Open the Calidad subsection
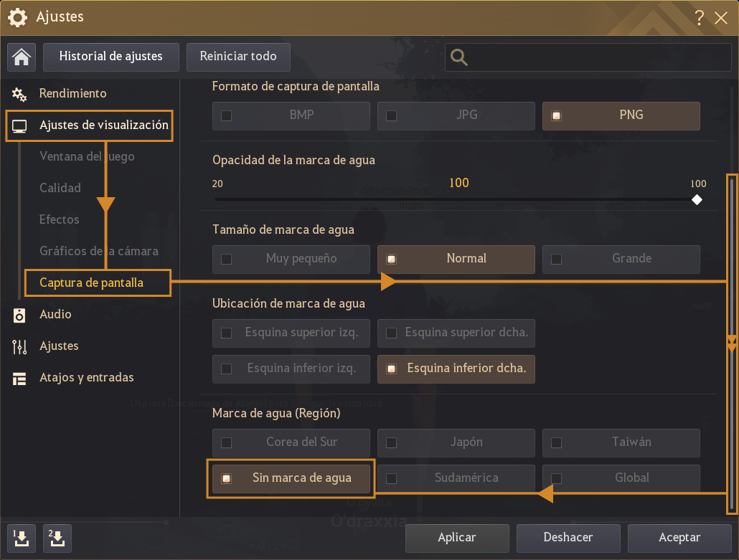Screen dimensions: 739x560 point(60,188)
